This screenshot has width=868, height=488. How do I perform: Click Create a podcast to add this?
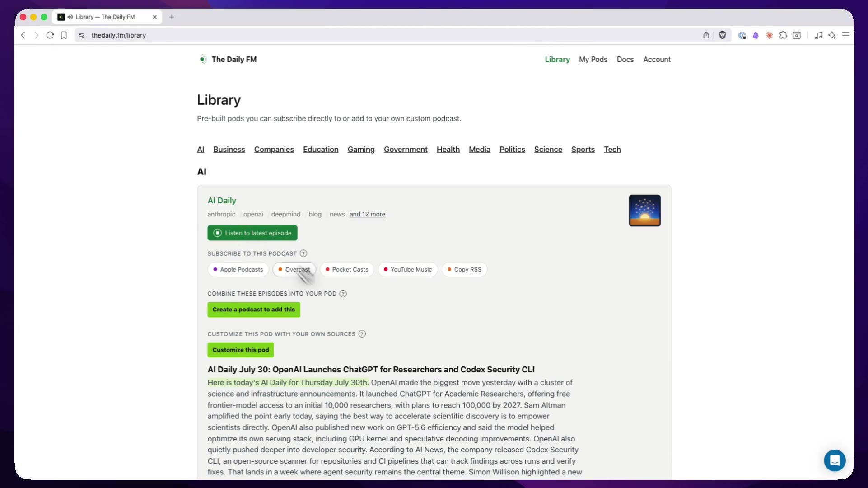pos(254,310)
